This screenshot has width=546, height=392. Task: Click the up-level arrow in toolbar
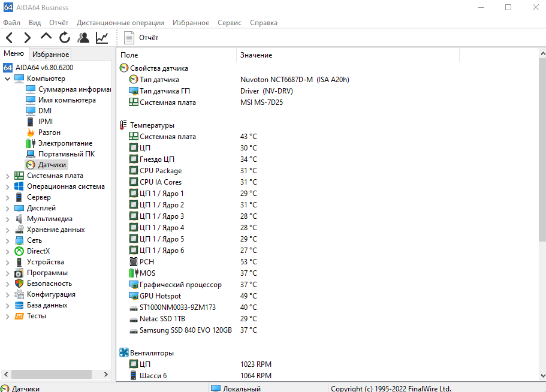(46, 37)
